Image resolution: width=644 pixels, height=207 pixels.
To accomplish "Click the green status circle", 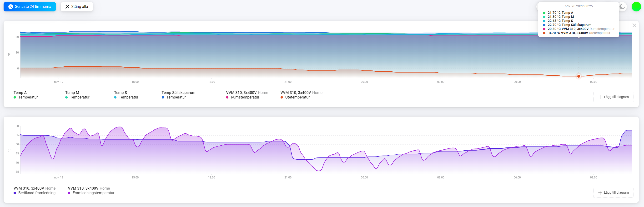I will click(636, 7).
